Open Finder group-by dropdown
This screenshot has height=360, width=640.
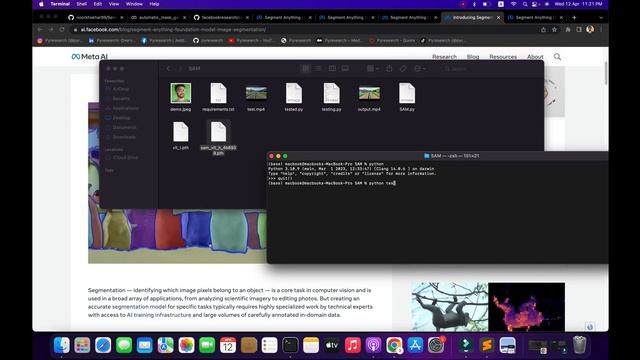click(372, 69)
